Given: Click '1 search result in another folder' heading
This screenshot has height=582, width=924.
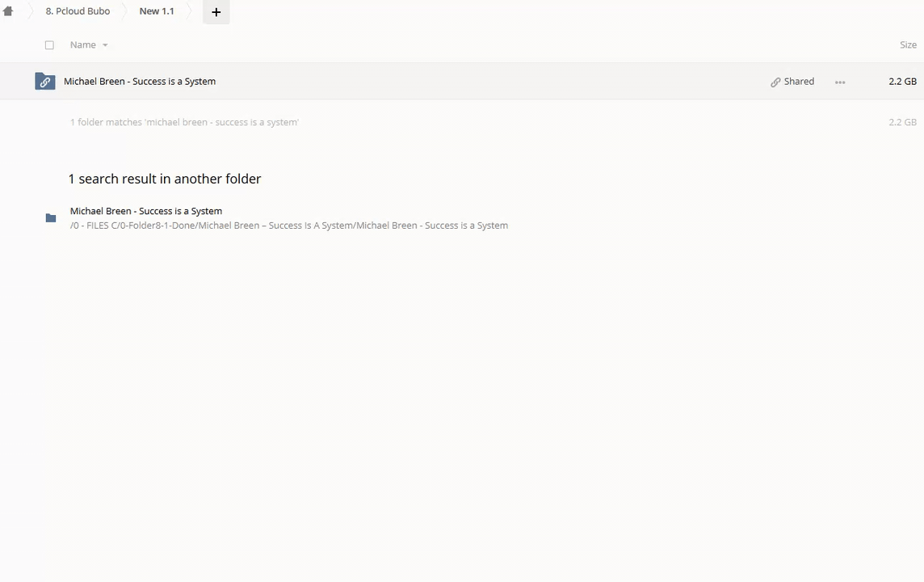Looking at the screenshot, I should (165, 179).
